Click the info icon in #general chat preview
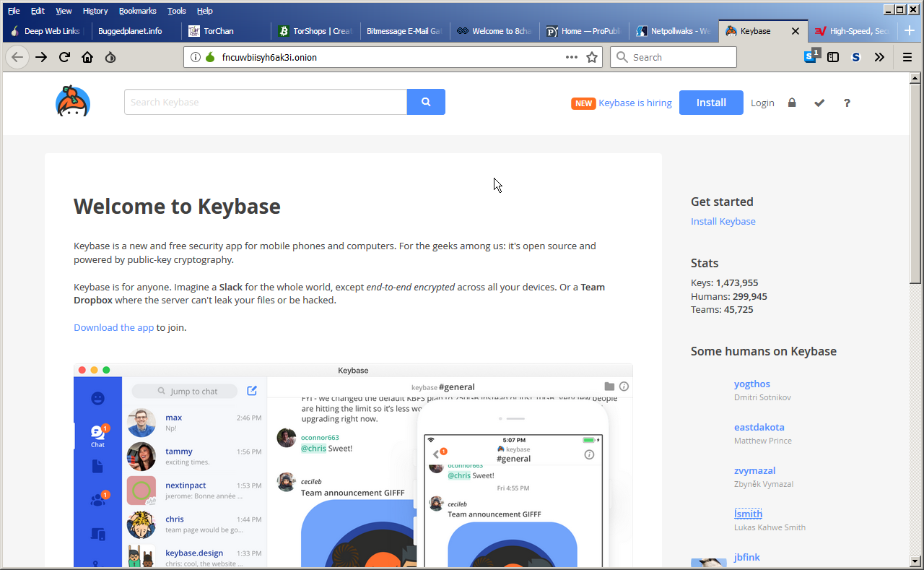Viewport: 924px width, 570px height. coord(624,387)
